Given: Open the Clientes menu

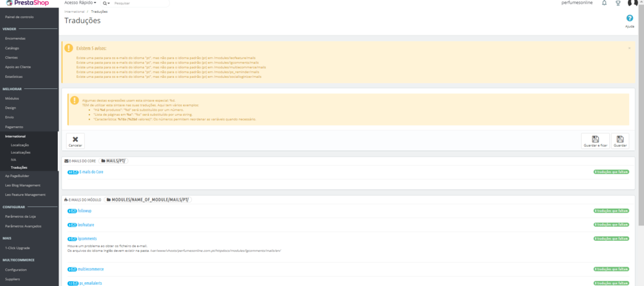Looking at the screenshot, I should tap(11, 57).
